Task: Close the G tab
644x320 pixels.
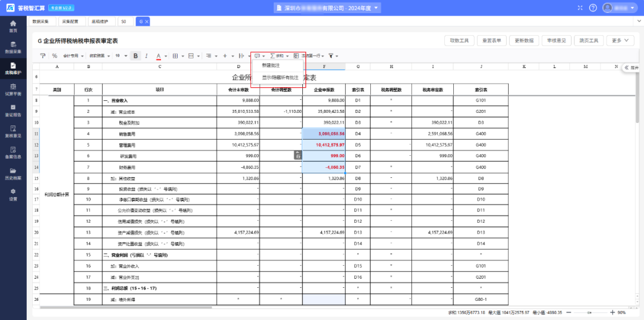Action: [147, 21]
